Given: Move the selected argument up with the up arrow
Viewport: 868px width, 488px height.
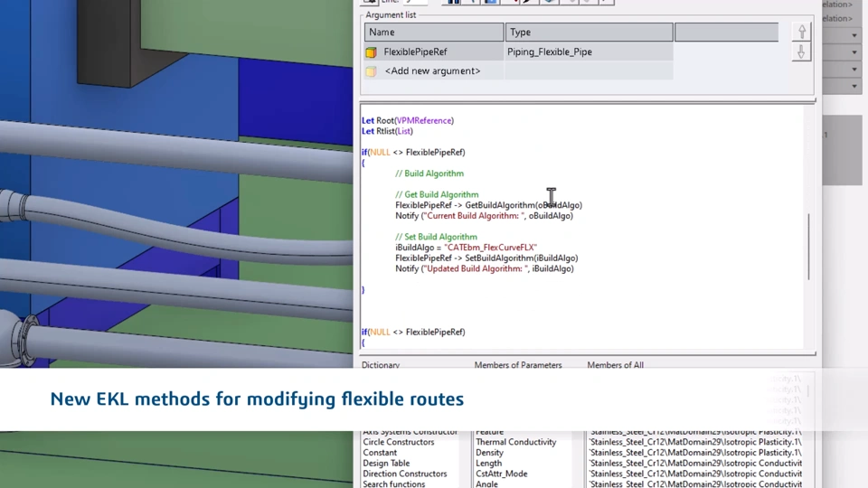Looking at the screenshot, I should [801, 33].
